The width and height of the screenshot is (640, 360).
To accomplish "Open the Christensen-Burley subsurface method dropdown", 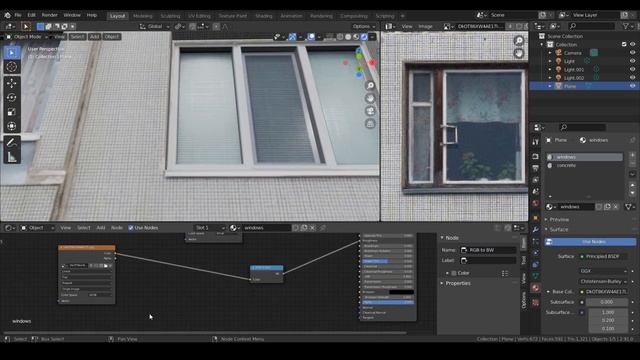I will 603,281.
